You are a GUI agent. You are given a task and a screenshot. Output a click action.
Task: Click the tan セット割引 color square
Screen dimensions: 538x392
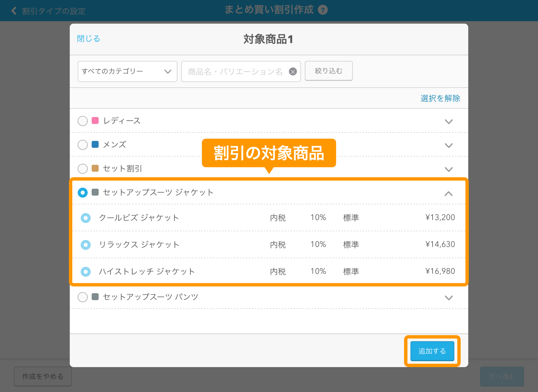tap(95, 168)
